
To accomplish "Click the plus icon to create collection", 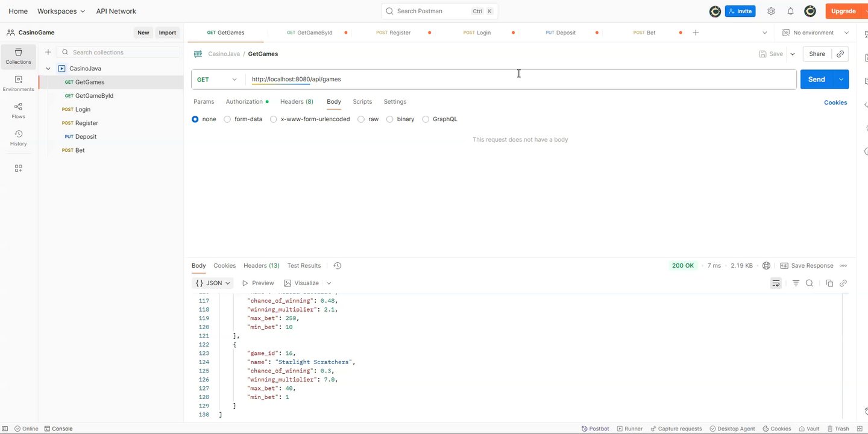I will (x=48, y=52).
